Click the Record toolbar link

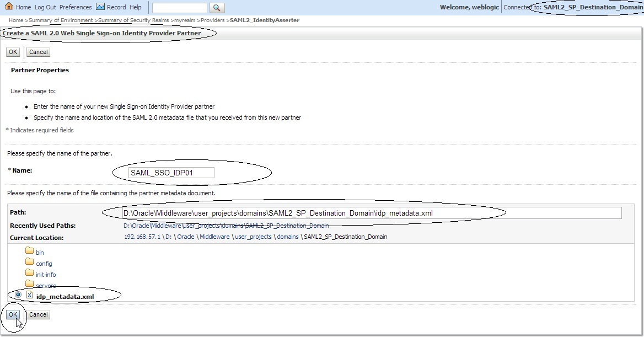[116, 7]
